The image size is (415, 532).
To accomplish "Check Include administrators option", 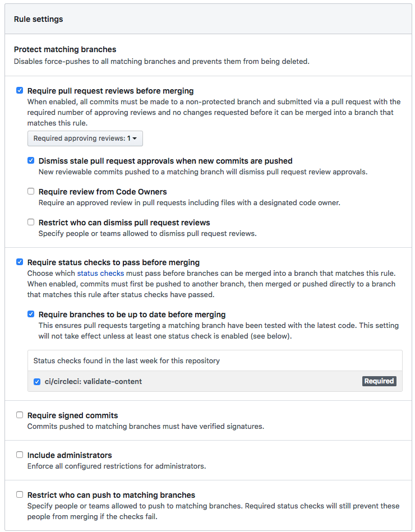I will [x=20, y=455].
